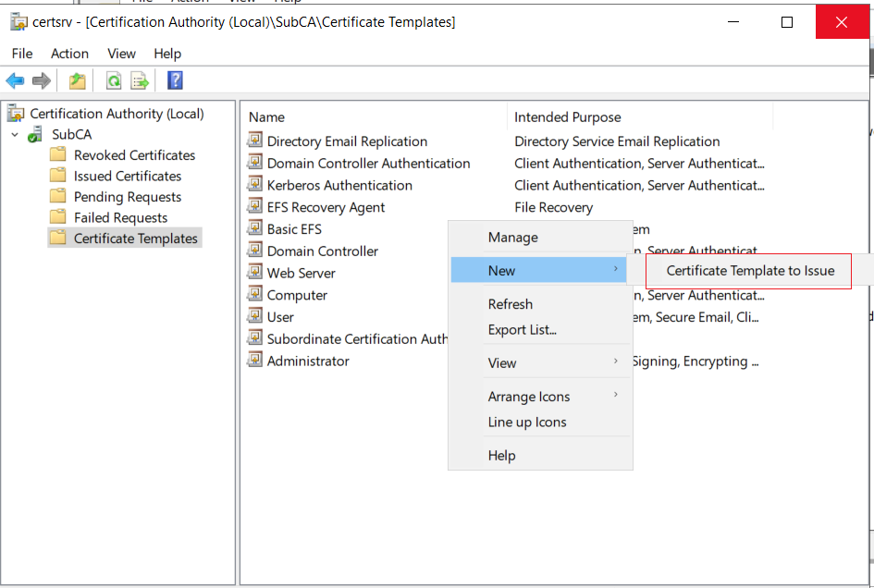The image size is (874, 588).
Task: Select the Web Server template icon
Action: (254, 272)
